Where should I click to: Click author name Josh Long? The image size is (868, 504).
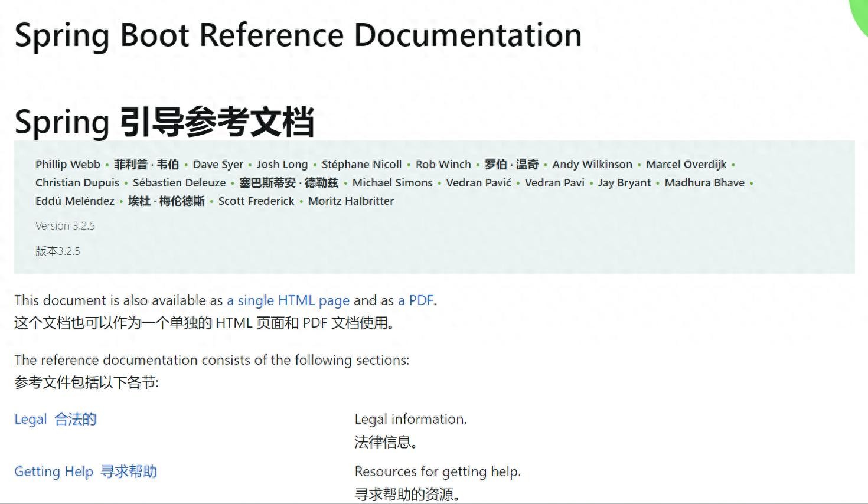282,165
